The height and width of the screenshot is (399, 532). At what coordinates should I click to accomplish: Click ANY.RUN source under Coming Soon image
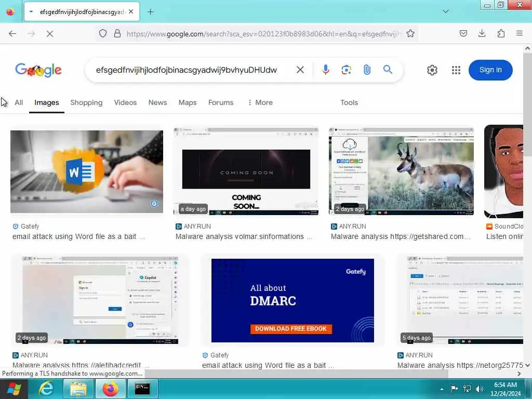(x=193, y=227)
